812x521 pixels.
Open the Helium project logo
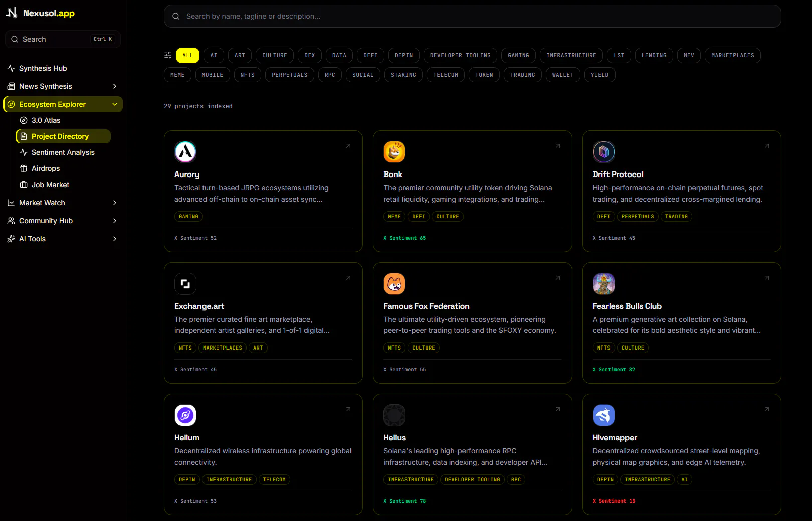point(185,415)
